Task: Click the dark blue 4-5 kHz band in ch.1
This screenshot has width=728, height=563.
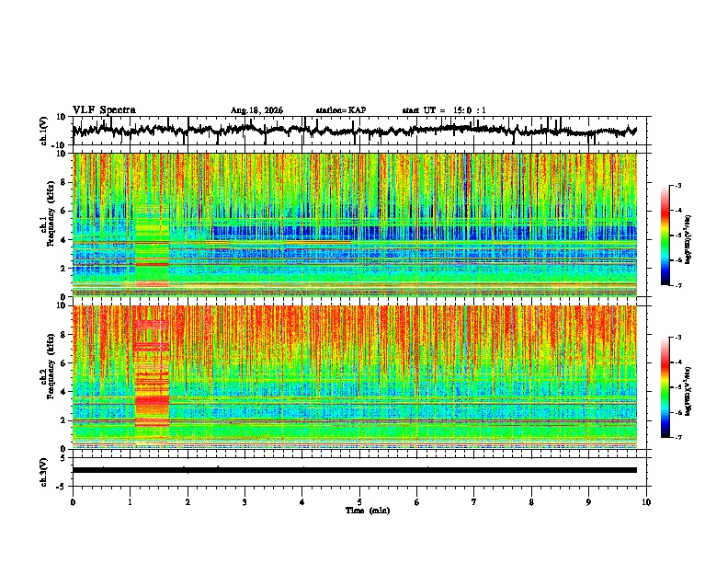Action: pos(424,232)
